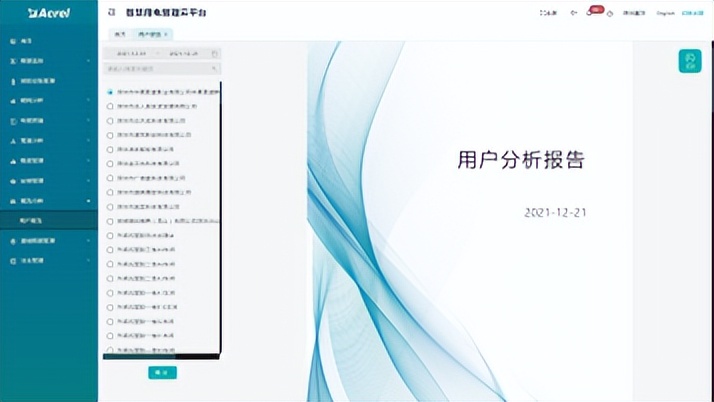Expand the fourth sidebar menu via its chevron
The image size is (714, 402).
tap(88, 101)
